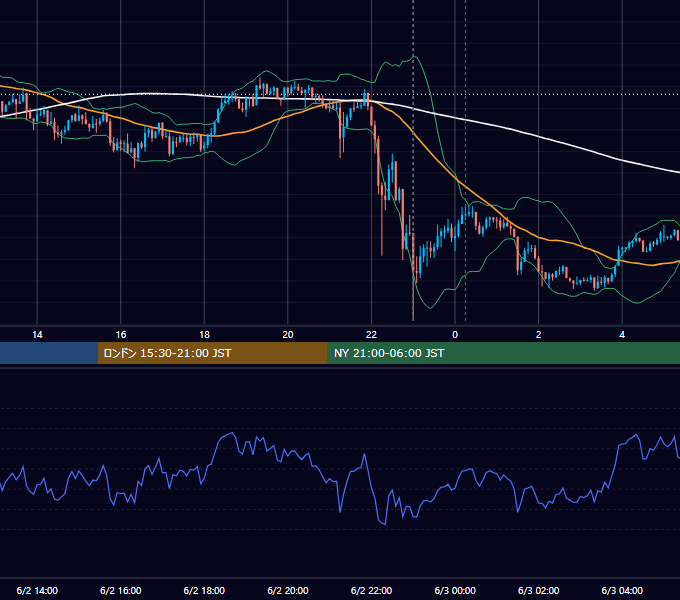Click the 6/2 16:00 date label
This screenshot has width=680, height=600.
click(121, 590)
